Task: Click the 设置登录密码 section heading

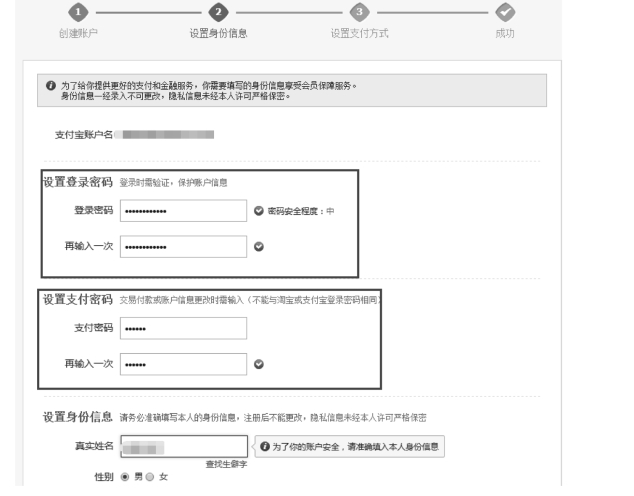Action: (x=78, y=182)
